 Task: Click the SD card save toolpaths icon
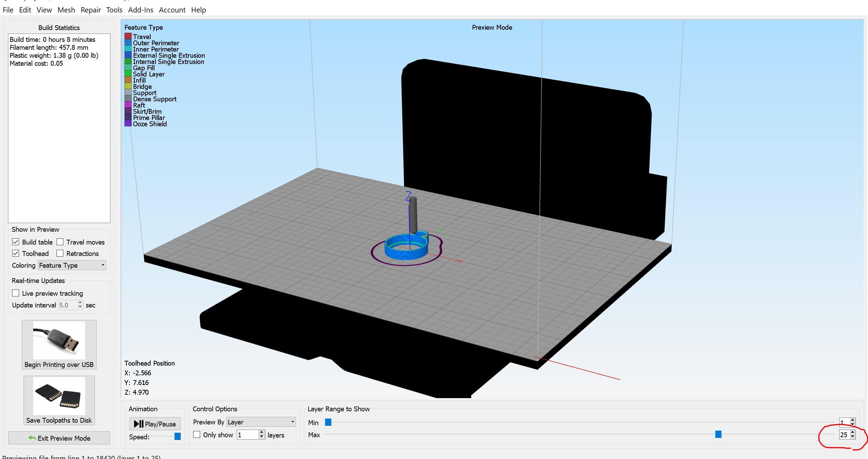click(x=59, y=396)
